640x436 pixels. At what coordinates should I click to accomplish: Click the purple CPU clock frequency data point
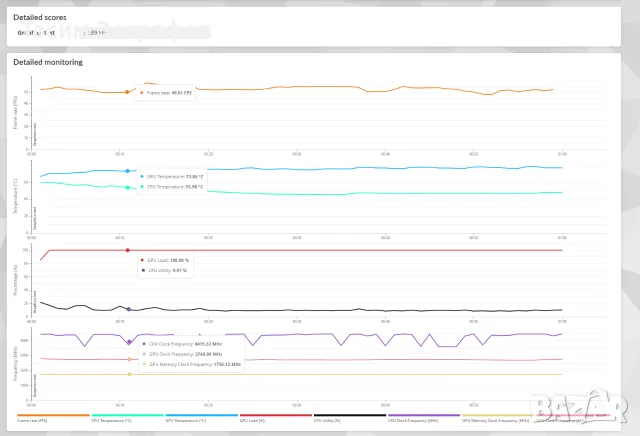point(129,342)
